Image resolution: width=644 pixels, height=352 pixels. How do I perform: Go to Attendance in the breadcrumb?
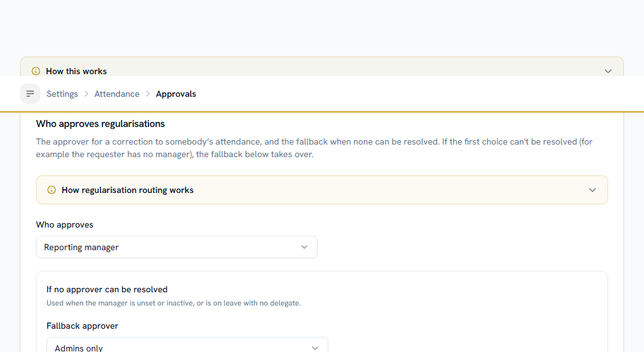(117, 94)
